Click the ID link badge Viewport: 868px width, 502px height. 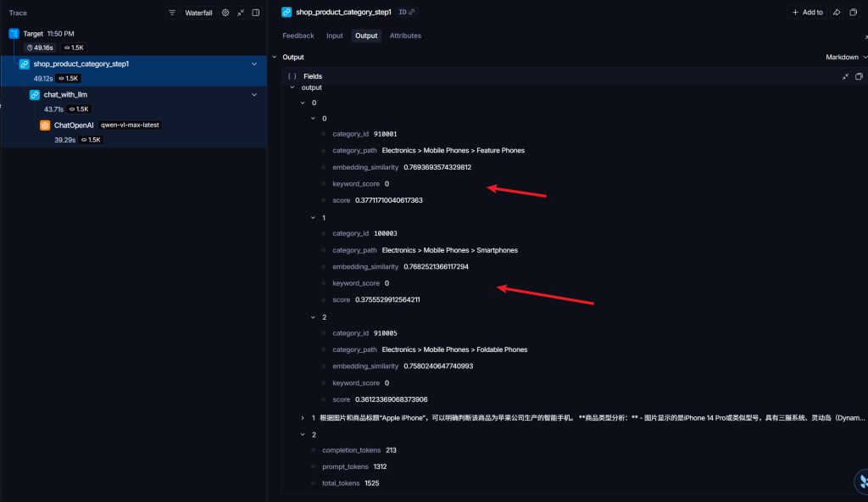(x=406, y=13)
